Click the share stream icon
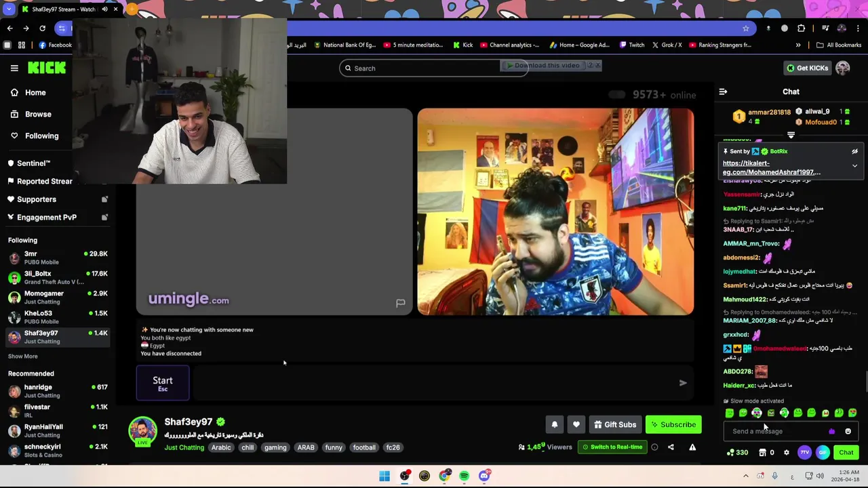868x488 pixels. tap(671, 447)
